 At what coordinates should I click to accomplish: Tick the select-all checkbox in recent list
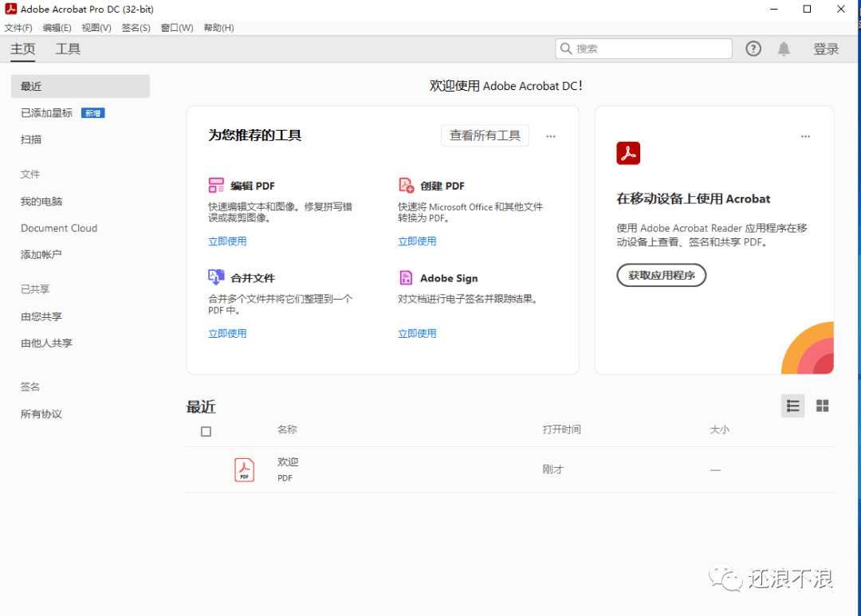(x=206, y=432)
